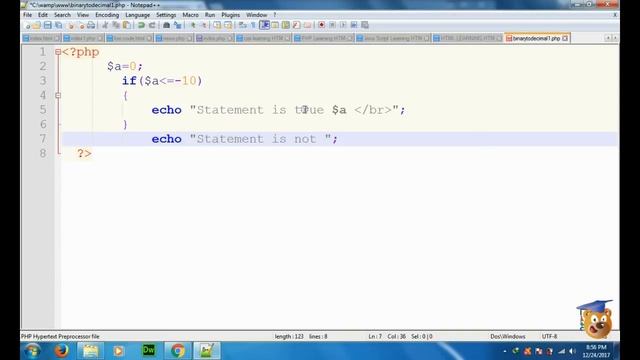
Task: Click the Start Recording macro icon
Action: coord(322,25)
